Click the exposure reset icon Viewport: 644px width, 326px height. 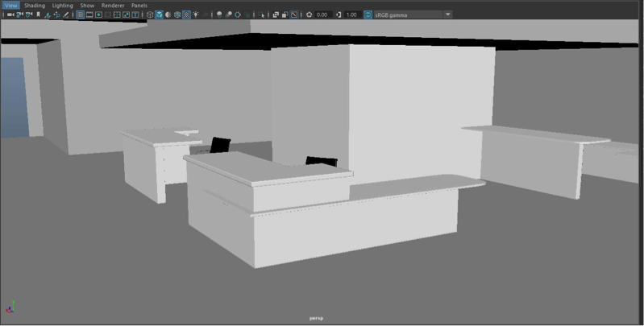[310, 14]
